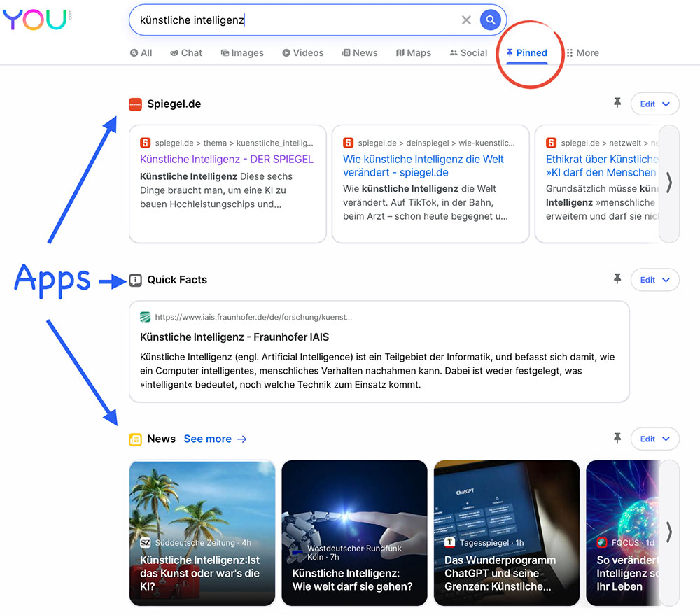Open the Maps tab

pyautogui.click(x=414, y=52)
